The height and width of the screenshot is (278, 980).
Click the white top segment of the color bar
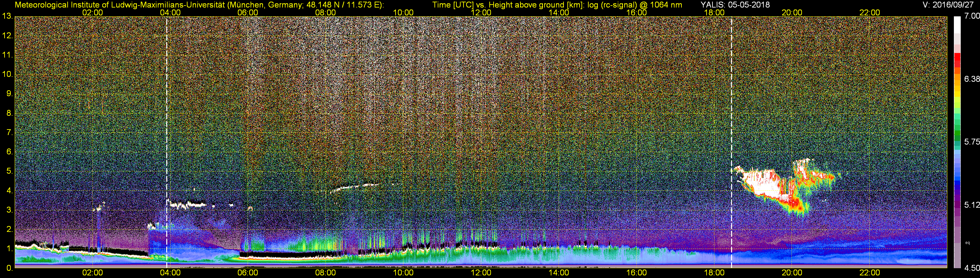point(957,25)
